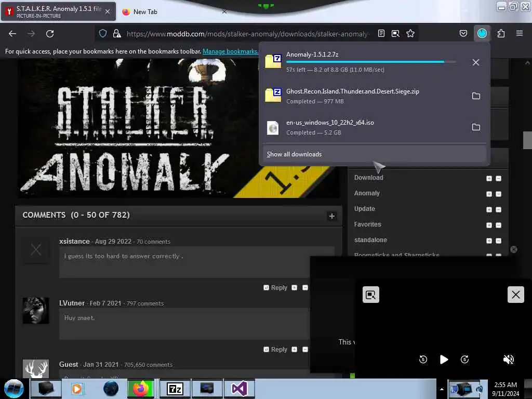Screen dimensions: 532x399
Task: Focus the moddb URL address field
Action: click(x=247, y=34)
